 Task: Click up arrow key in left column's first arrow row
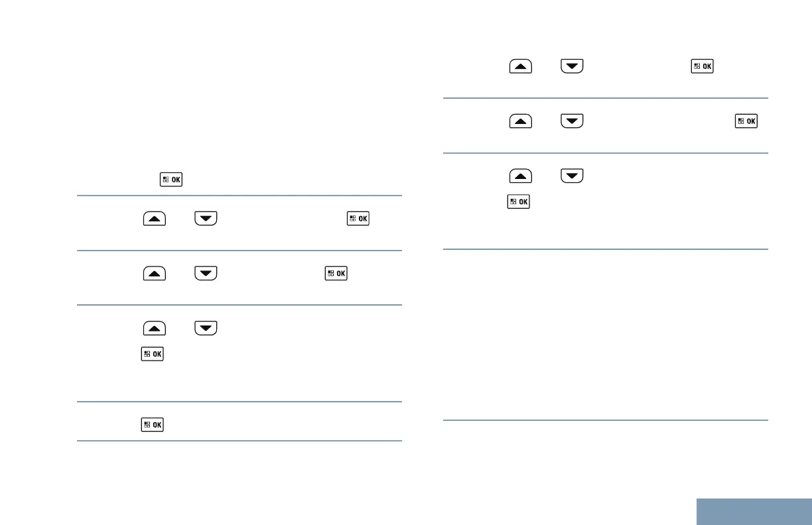coord(154,219)
